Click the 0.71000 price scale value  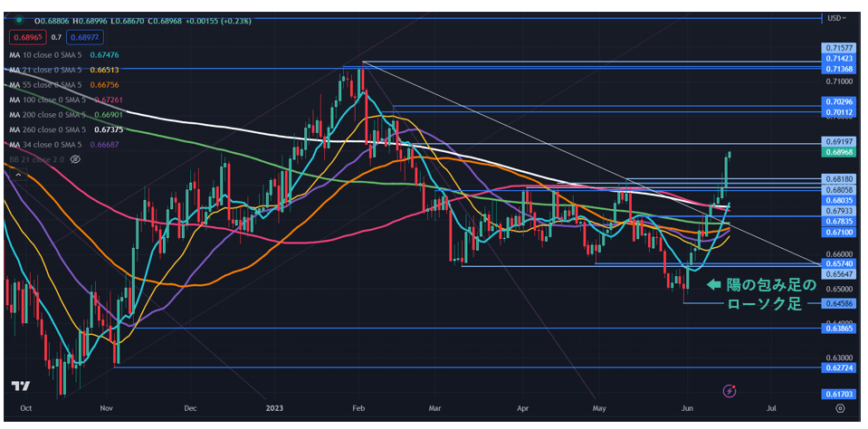click(837, 82)
